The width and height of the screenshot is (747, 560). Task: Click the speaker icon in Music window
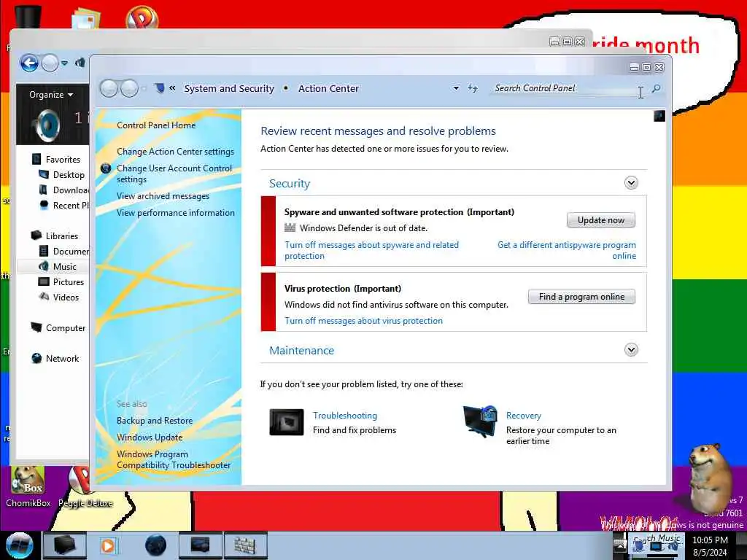pyautogui.click(x=48, y=125)
